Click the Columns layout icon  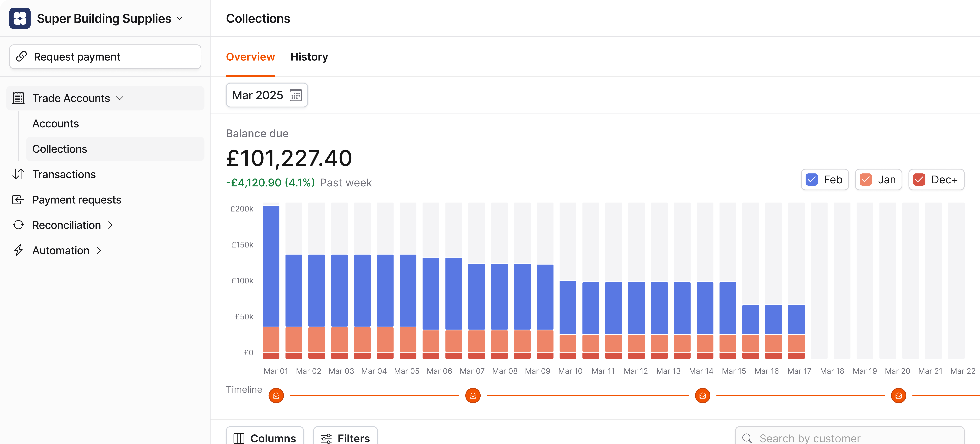pos(239,438)
